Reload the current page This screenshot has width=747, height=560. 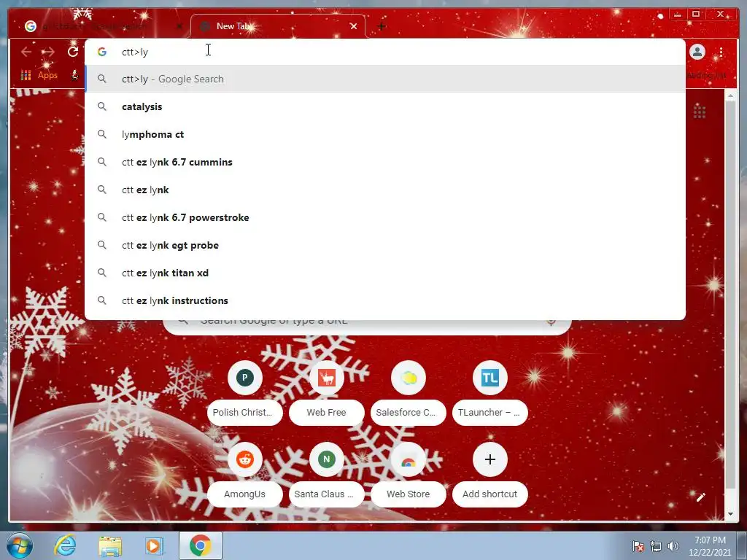coord(72,52)
